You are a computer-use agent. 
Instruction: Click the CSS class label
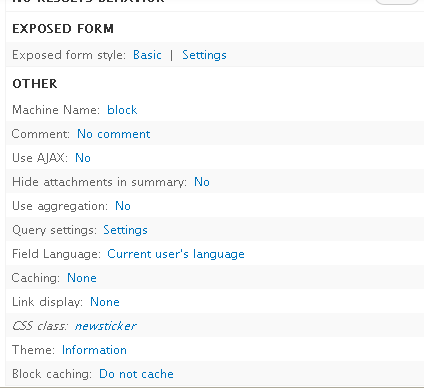pyautogui.click(x=40, y=326)
